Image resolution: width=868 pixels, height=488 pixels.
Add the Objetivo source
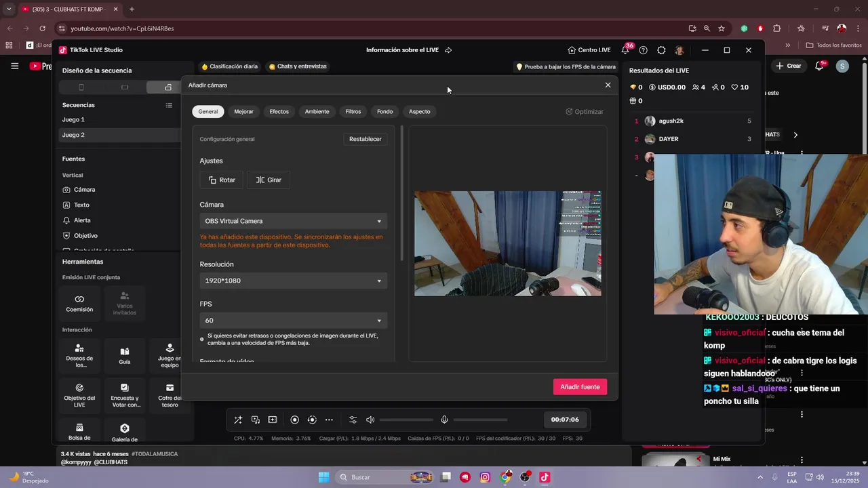[x=80, y=235]
